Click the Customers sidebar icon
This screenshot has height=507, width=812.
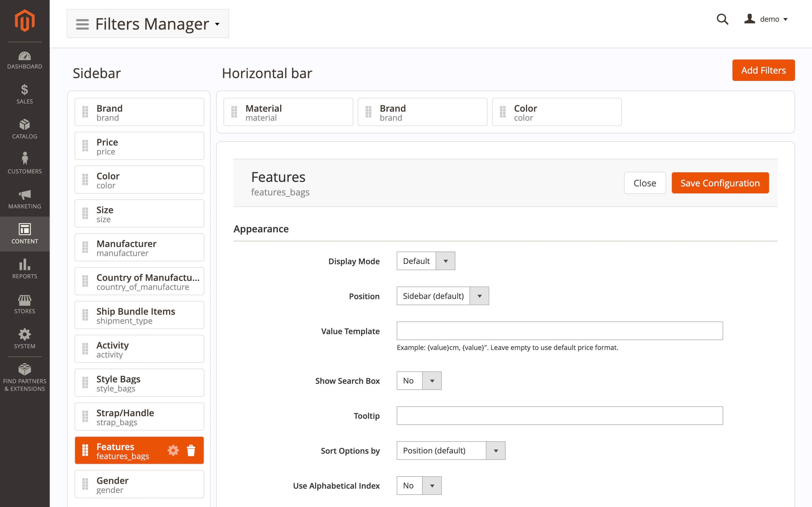pyautogui.click(x=25, y=163)
